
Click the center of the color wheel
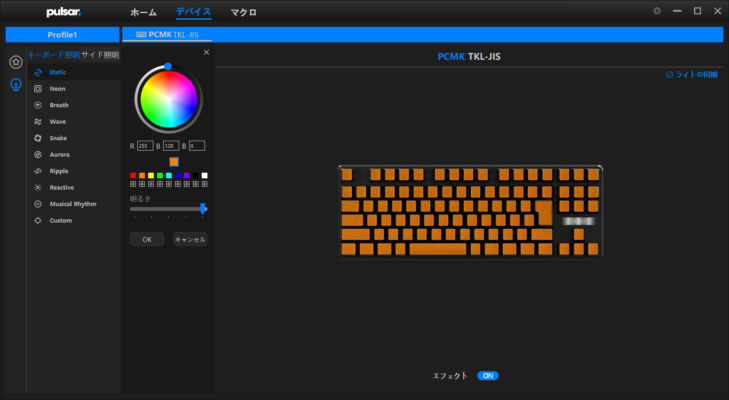[x=169, y=100]
